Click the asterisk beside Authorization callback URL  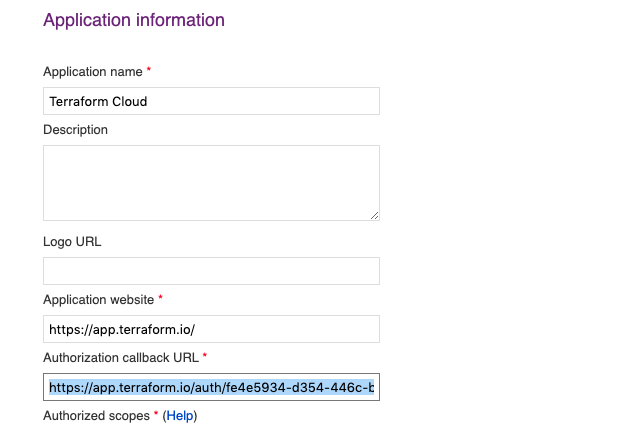click(205, 357)
